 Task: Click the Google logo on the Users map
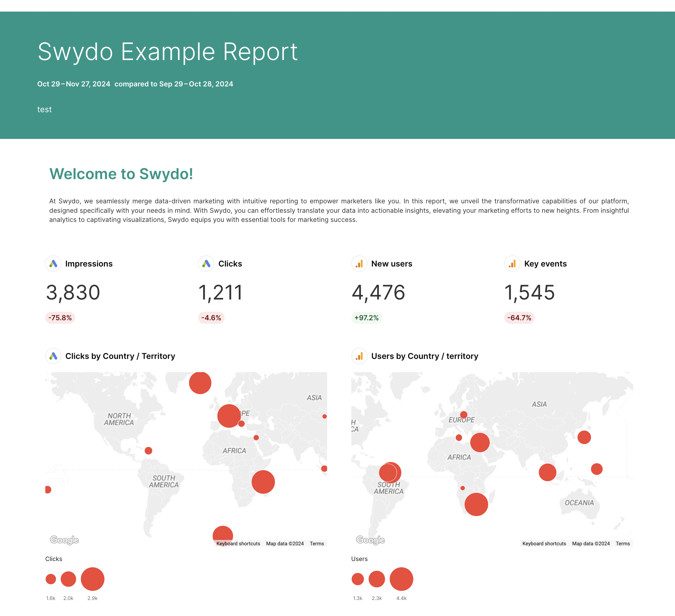click(x=370, y=540)
